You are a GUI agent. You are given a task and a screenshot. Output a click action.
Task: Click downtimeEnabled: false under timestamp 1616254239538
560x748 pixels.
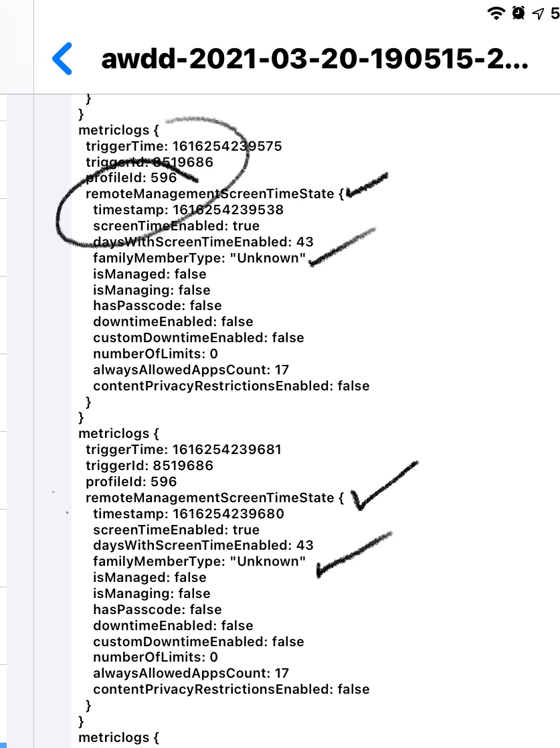tap(173, 321)
